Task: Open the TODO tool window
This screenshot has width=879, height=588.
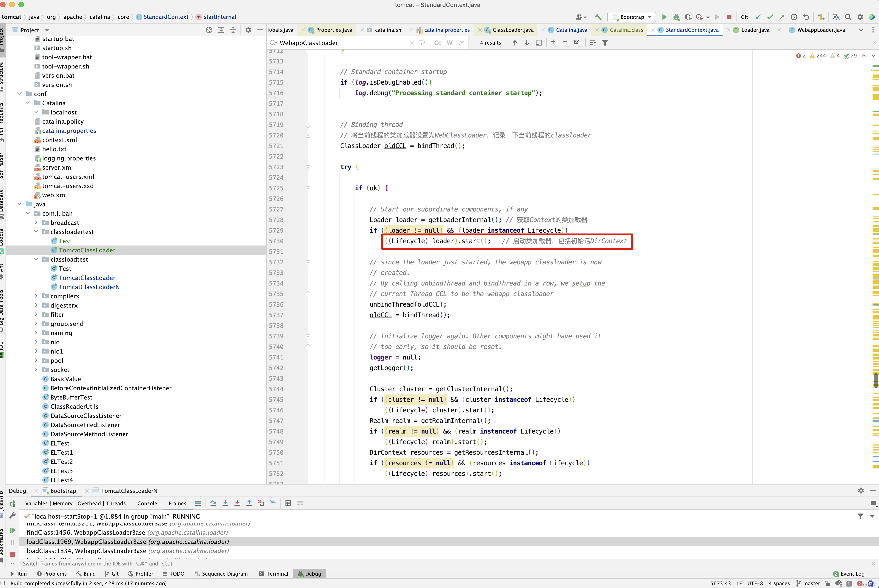Action: point(173,574)
